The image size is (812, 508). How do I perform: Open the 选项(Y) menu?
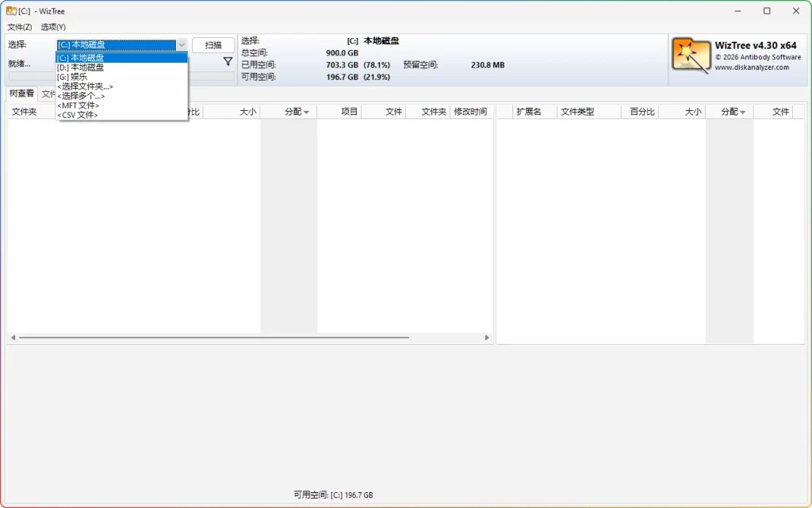[x=52, y=26]
